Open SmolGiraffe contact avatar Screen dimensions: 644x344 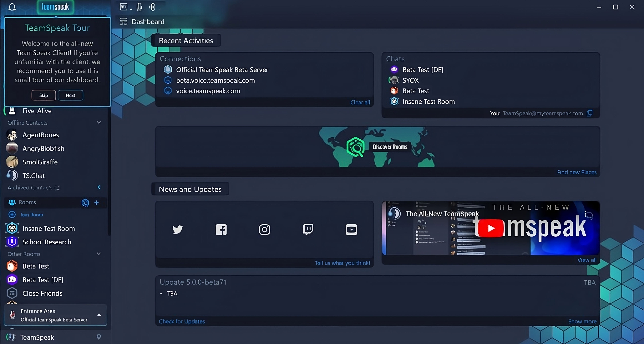pyautogui.click(x=12, y=162)
